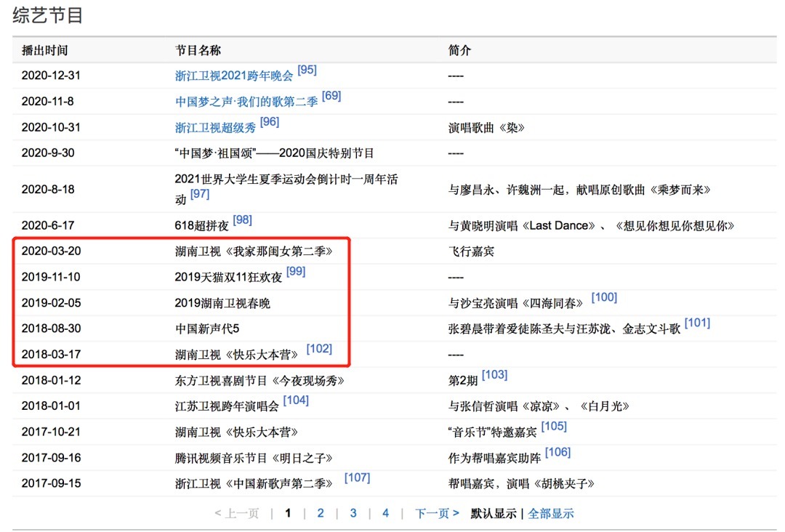Select the 2019湖南卫视春晚 program name
785x532 pixels.
pos(222,303)
